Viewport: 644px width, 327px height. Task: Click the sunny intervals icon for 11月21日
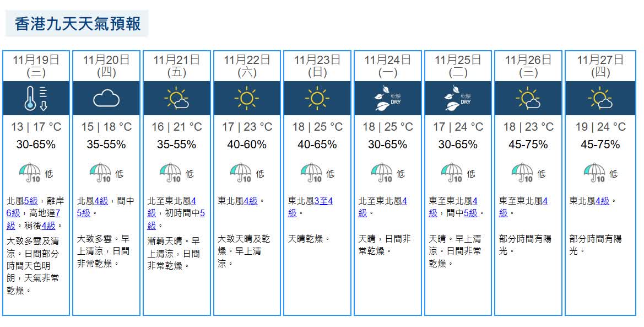(x=176, y=99)
